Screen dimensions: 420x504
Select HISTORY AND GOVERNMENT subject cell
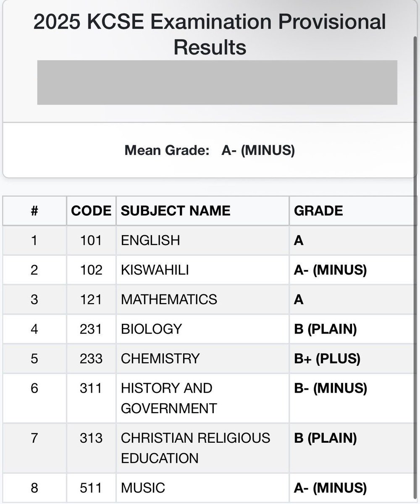point(203,398)
